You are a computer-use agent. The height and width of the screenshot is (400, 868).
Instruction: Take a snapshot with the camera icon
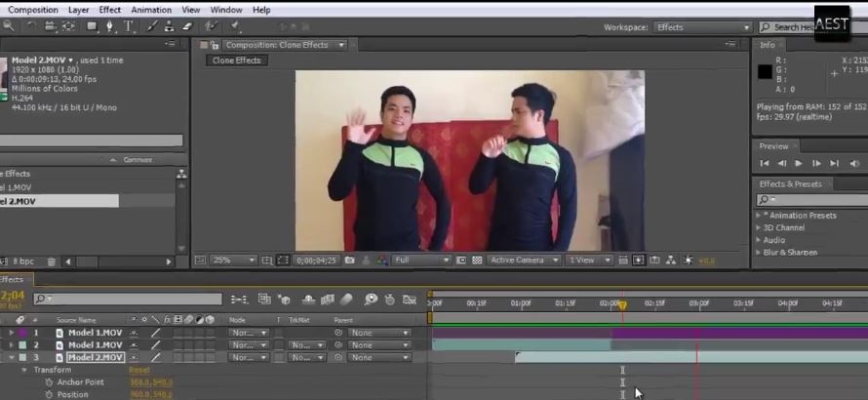click(349, 260)
